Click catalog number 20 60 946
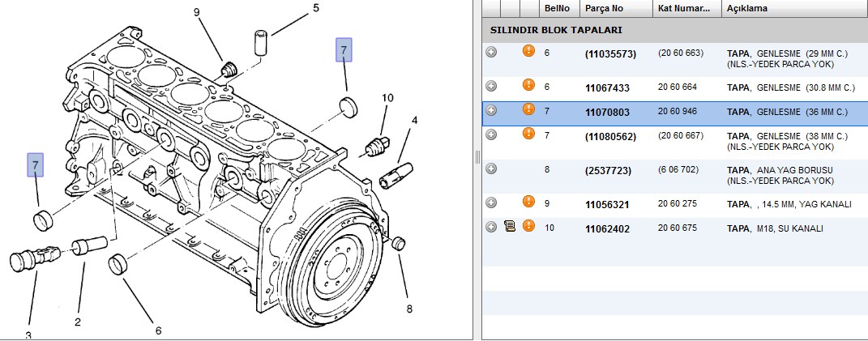The width and height of the screenshot is (868, 341). coord(677,111)
